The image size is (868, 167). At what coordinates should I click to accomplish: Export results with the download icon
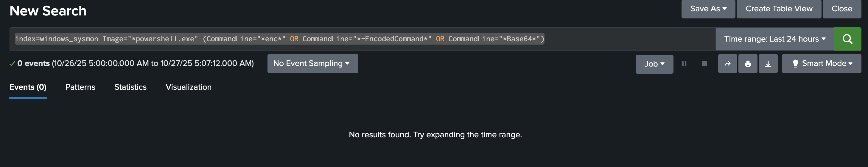point(768,64)
